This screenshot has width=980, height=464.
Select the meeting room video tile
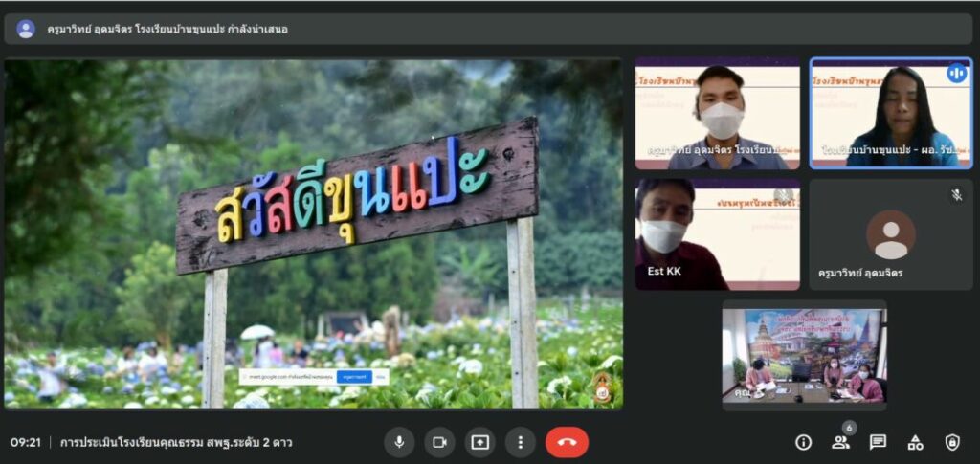[804, 355]
